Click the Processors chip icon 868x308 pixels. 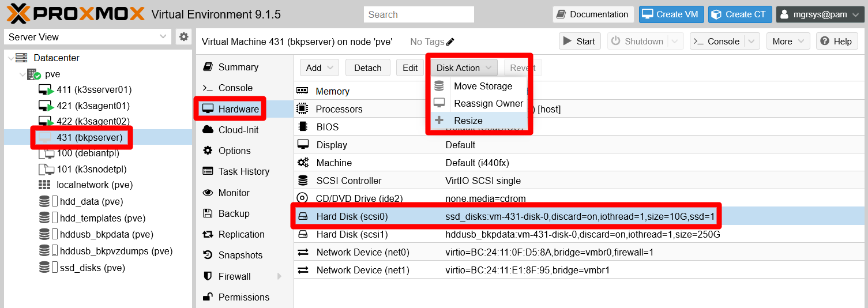(302, 109)
